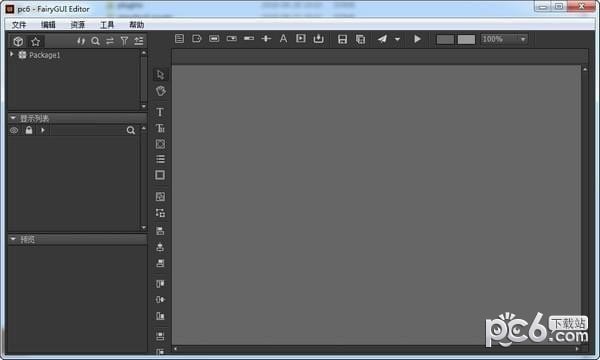Viewport: 600px width, 360px height.
Task: Open the publish dropdown arrow
Action: click(x=397, y=39)
